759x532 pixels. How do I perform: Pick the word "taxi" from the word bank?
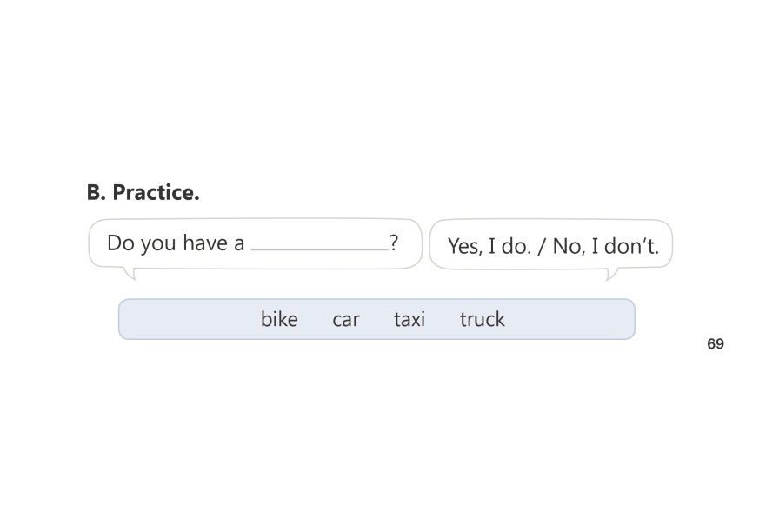tap(409, 319)
